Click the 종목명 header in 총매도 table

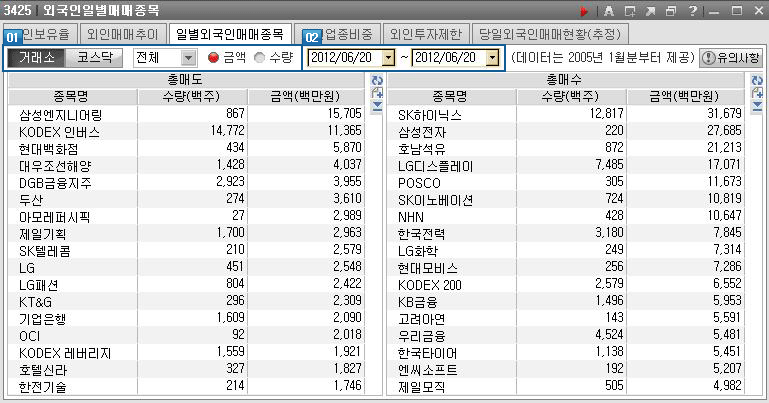point(73,97)
